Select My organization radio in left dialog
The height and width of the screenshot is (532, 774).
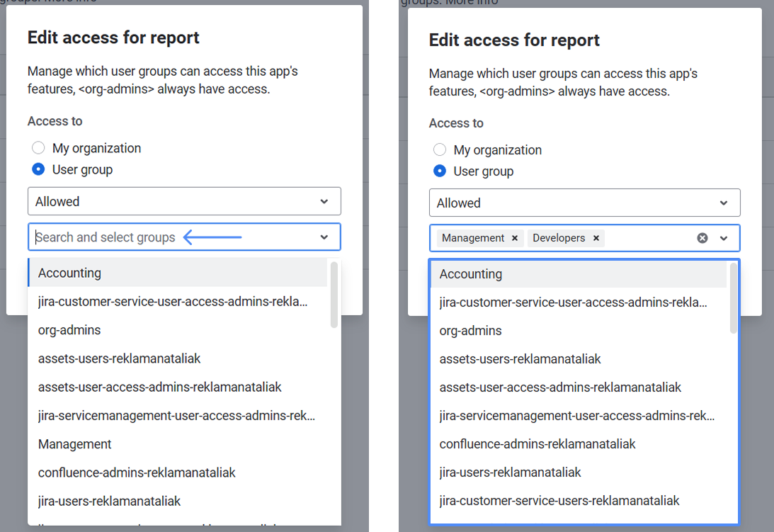pyautogui.click(x=38, y=148)
